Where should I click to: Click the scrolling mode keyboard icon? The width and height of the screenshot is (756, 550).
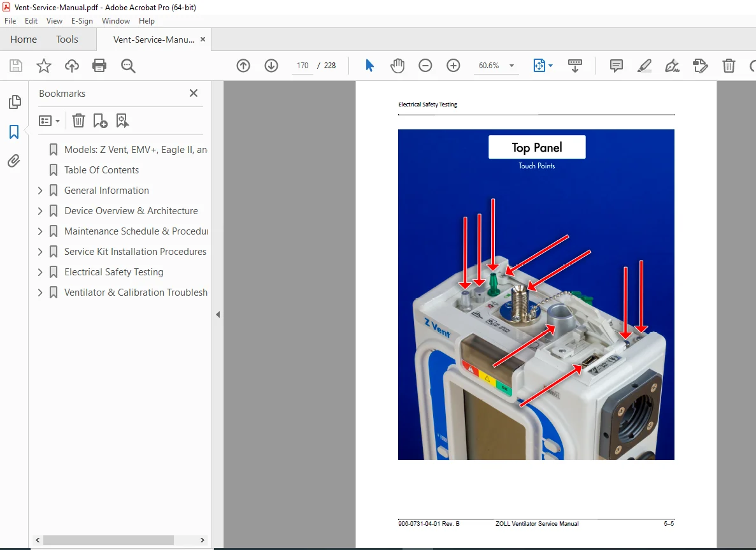pyautogui.click(x=574, y=66)
